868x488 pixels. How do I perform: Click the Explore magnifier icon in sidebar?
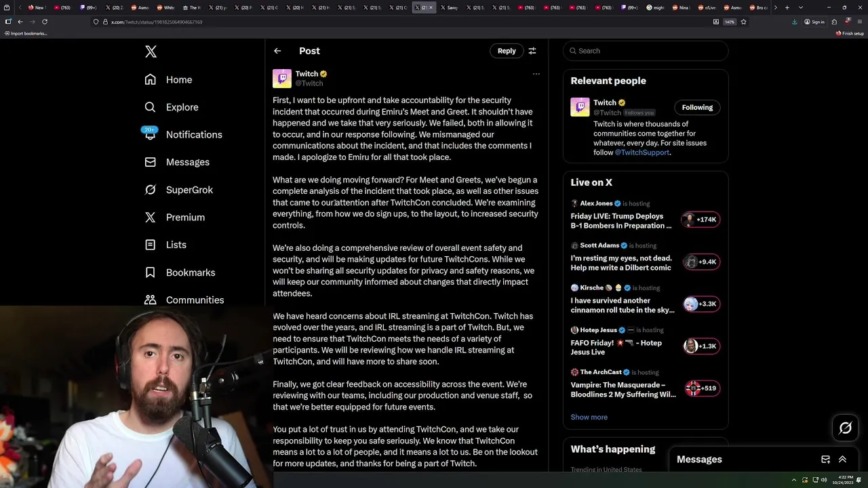[150, 107]
